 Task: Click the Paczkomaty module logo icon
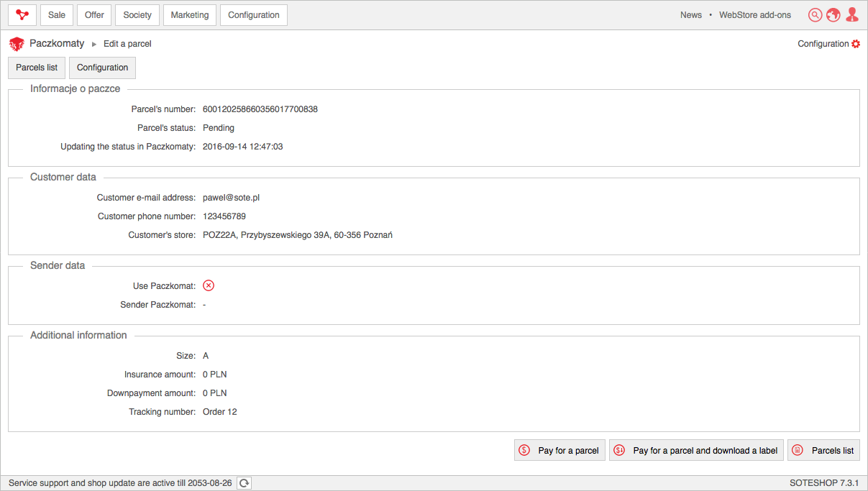click(17, 44)
